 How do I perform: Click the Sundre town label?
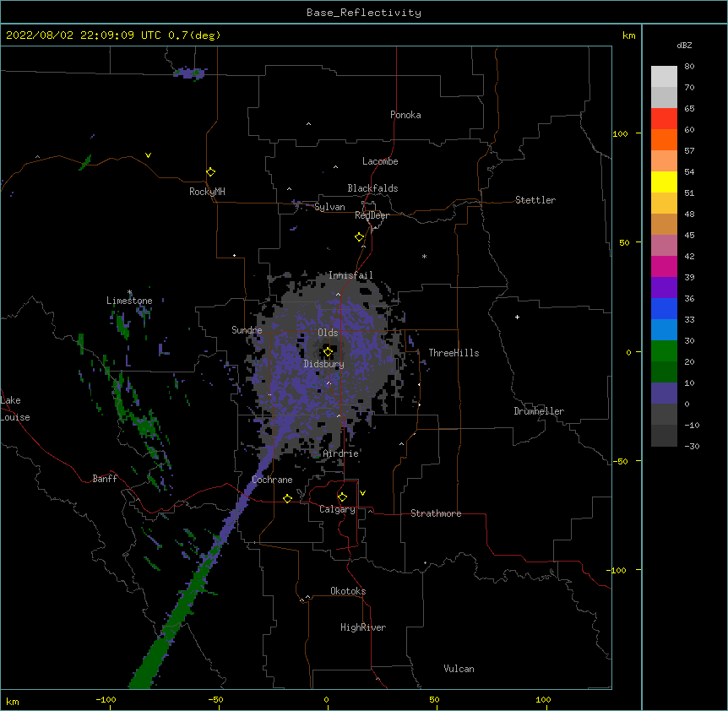pyautogui.click(x=247, y=330)
